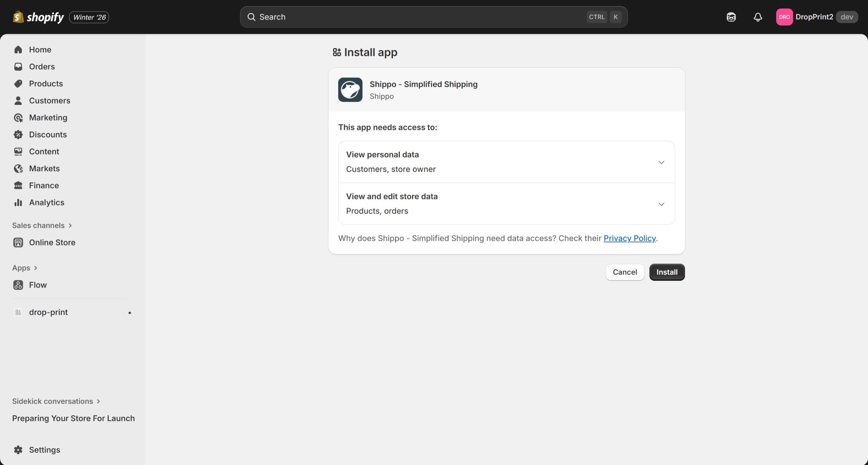868x465 pixels.
Task: Open Preparing Your Store For Launch conversation
Action: [73, 418]
